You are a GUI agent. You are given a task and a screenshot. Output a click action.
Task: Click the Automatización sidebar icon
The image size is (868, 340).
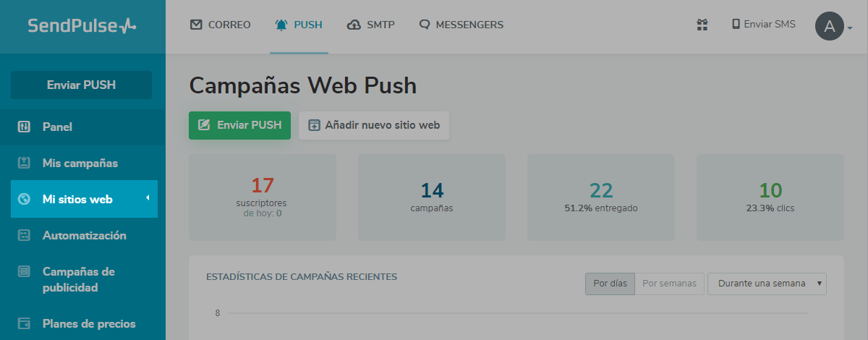[x=24, y=235]
